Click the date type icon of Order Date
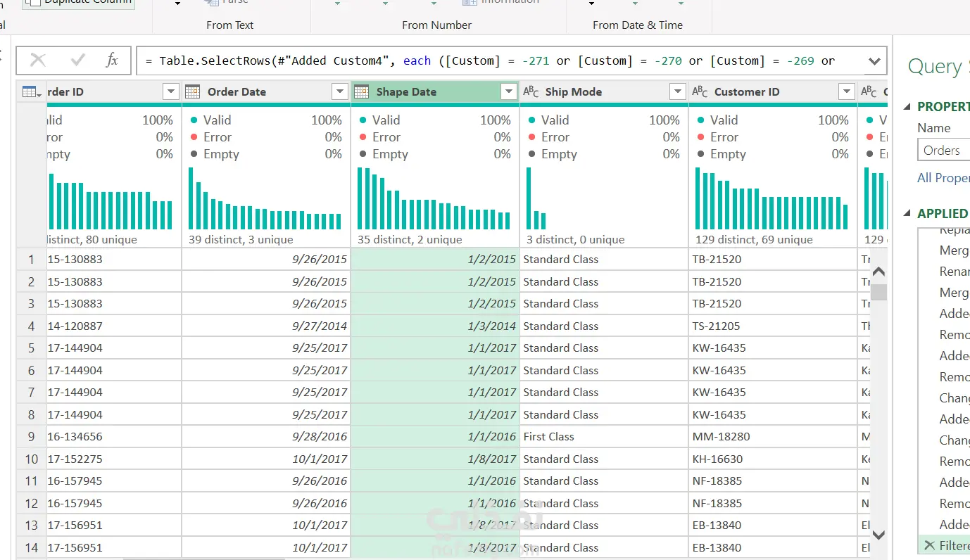 click(192, 91)
